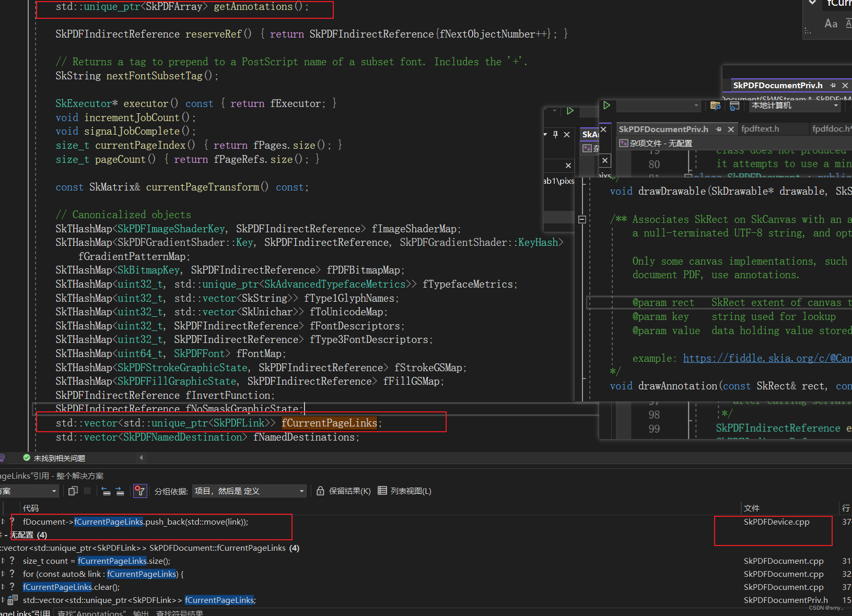Select SkPDFDevice.cpp file cell
This screenshot has height=616, width=852.
click(777, 522)
